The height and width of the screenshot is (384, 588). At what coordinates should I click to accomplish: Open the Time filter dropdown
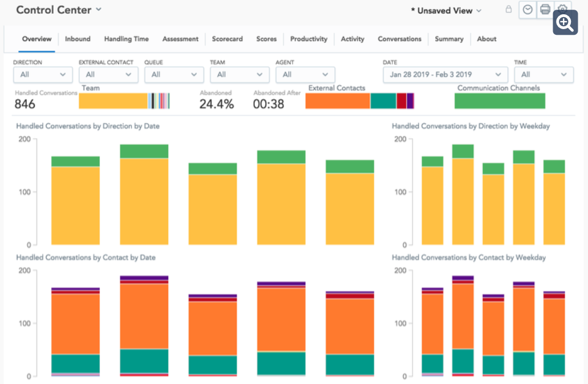[x=544, y=75]
